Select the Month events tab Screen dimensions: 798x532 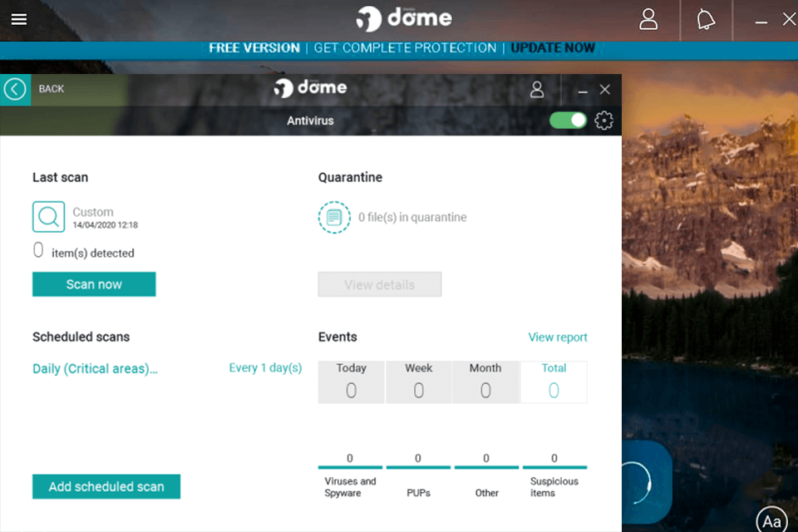485,382
